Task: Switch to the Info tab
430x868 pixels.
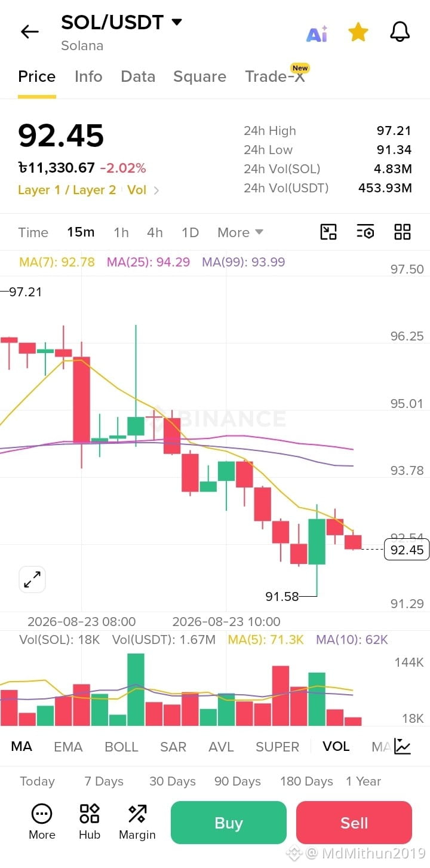Action: (88, 76)
